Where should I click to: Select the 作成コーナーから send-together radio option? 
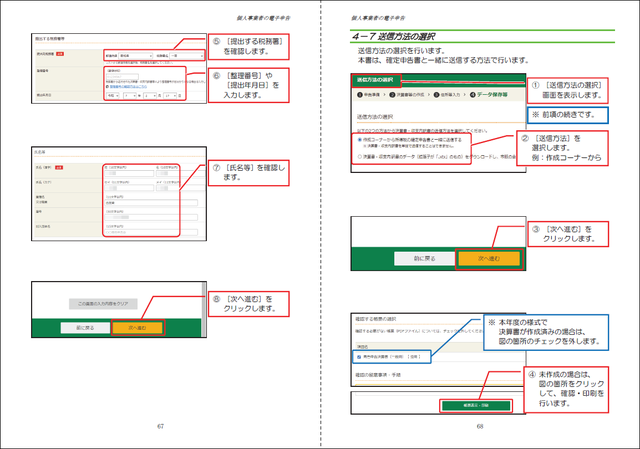coord(360,140)
